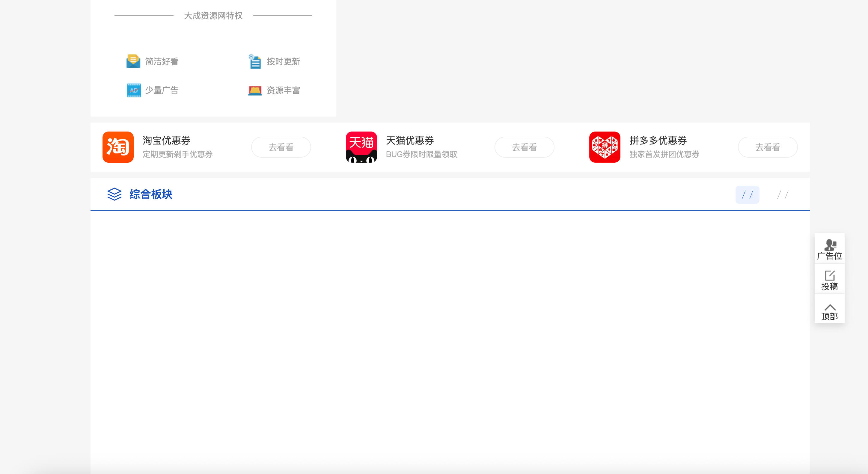Open the 广告位 sidebar item
868x474 pixels.
829,249
